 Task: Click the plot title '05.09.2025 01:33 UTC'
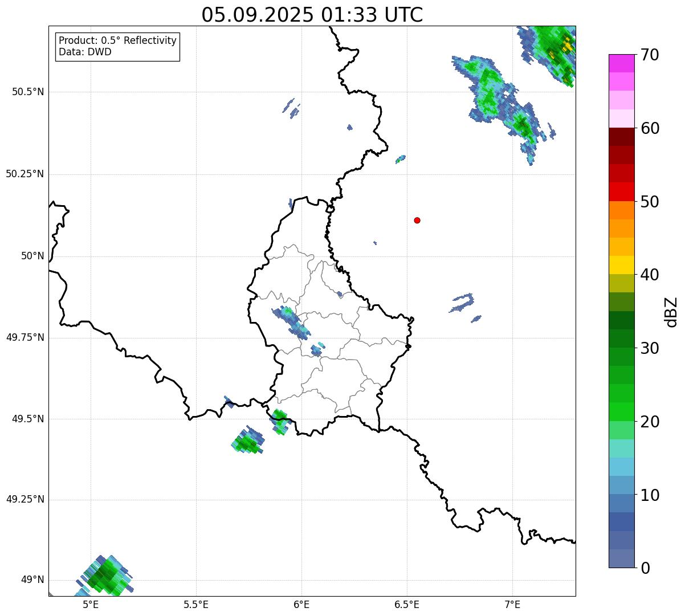(312, 15)
